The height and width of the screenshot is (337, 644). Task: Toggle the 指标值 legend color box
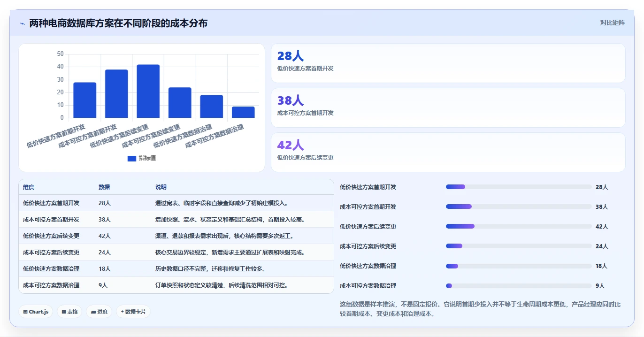tap(132, 158)
